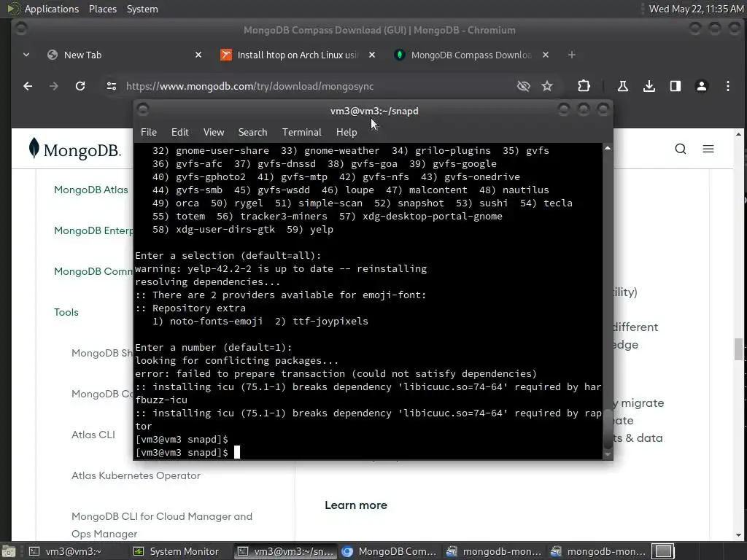Open Chrome Labs flask icon
This screenshot has width=747, height=560.
(x=623, y=86)
